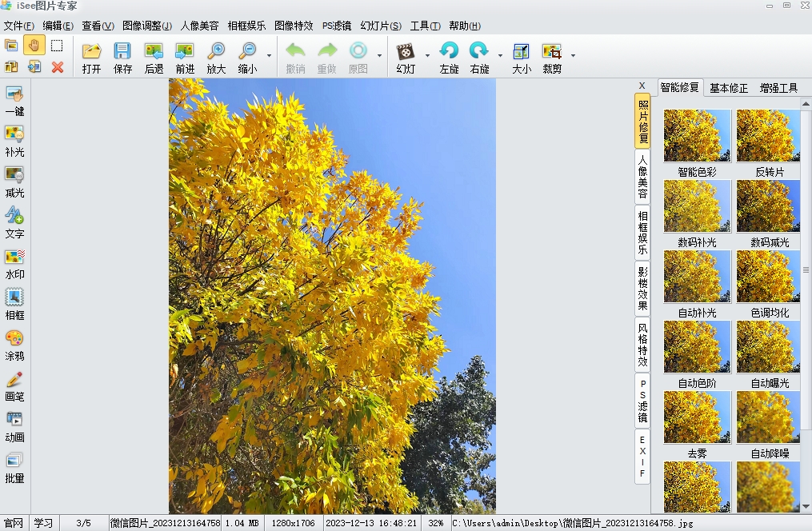Activate the hand pan tool

(x=34, y=46)
